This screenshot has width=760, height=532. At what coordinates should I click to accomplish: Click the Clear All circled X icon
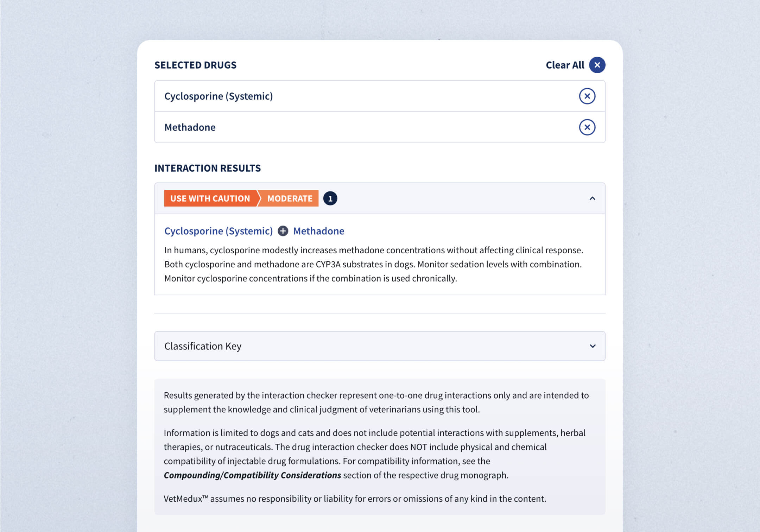[597, 65]
